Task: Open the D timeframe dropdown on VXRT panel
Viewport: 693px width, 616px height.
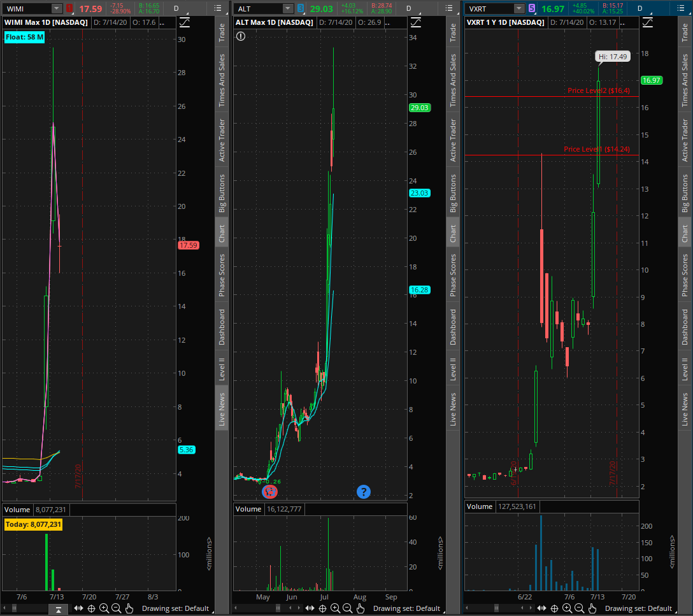Action: (x=641, y=8)
